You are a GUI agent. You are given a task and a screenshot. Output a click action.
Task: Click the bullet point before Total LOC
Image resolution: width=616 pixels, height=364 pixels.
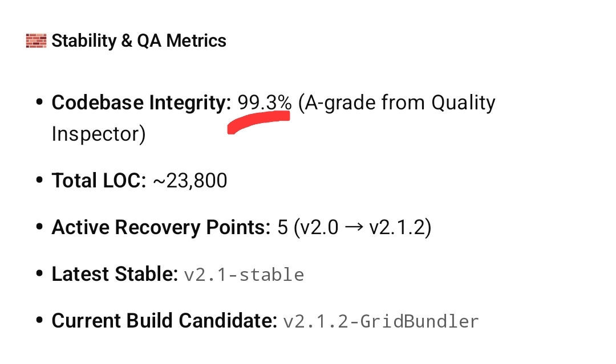pos(39,181)
